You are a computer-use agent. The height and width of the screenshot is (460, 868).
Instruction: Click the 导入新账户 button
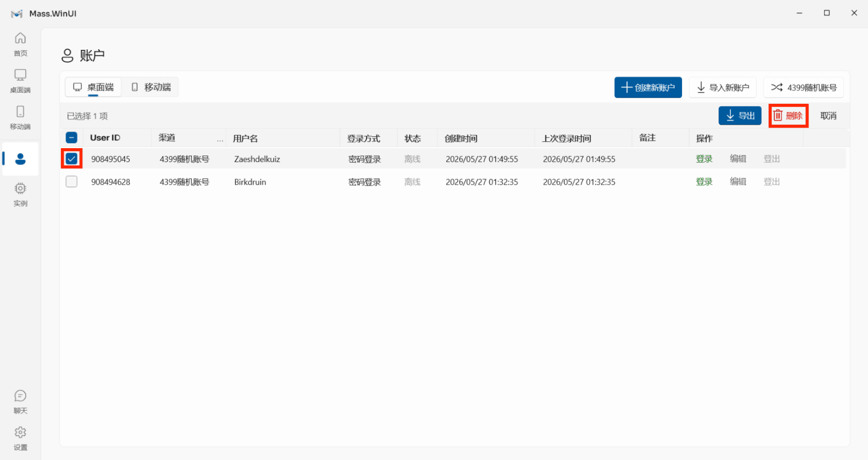coord(723,87)
